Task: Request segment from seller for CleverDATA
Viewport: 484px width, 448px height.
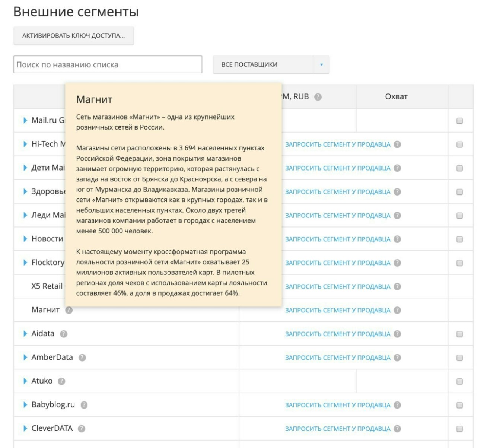Action: point(338,429)
